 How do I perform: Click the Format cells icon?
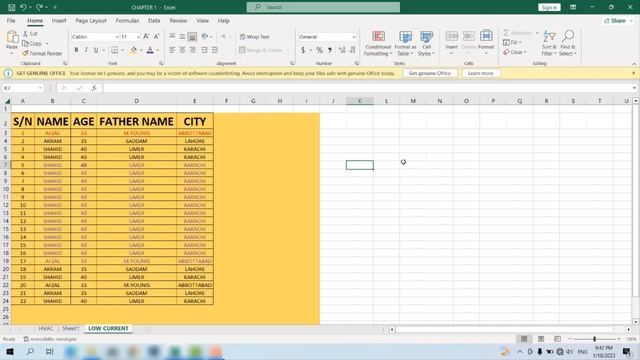[x=486, y=36]
